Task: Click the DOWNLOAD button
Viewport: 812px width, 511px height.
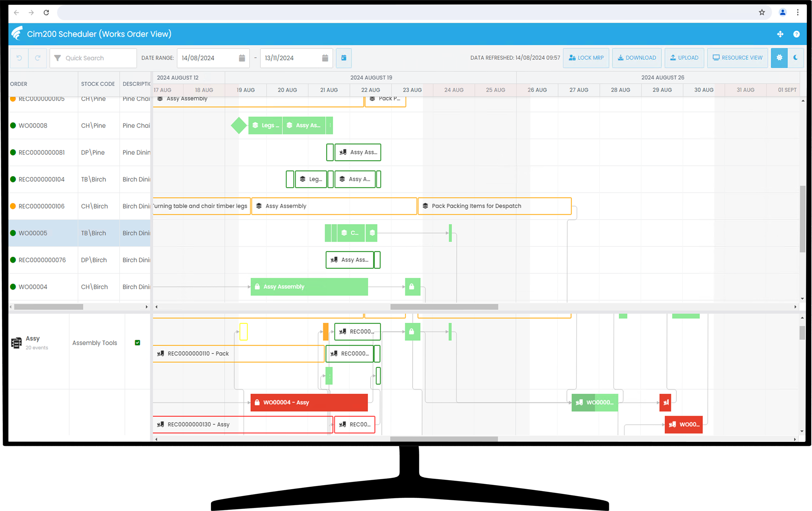Action: click(637, 58)
